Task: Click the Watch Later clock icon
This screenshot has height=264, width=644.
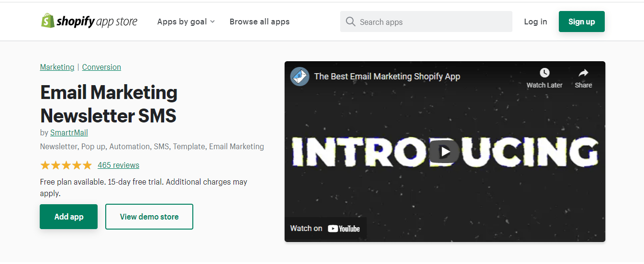Action: coord(544,73)
